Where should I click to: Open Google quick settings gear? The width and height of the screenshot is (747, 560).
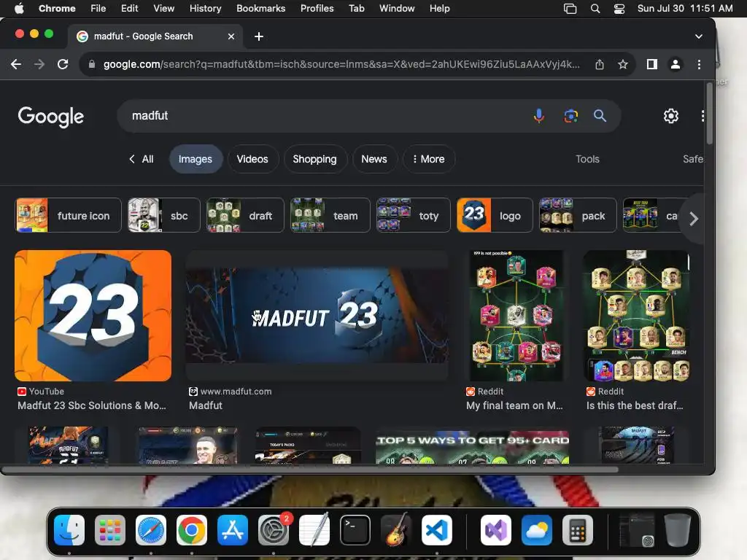click(671, 116)
